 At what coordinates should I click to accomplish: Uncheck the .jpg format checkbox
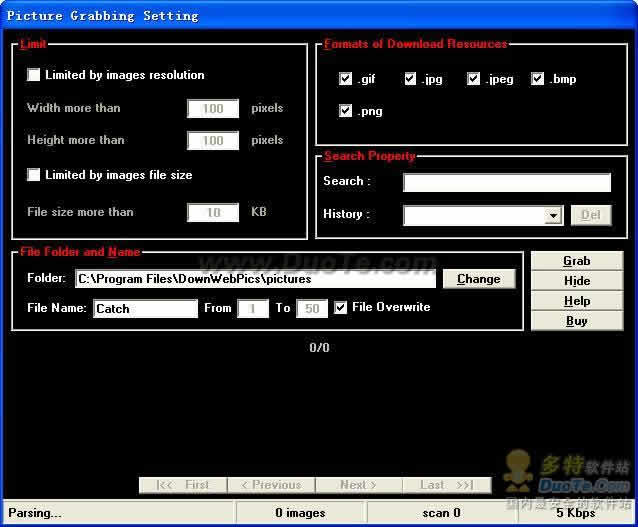coord(410,79)
